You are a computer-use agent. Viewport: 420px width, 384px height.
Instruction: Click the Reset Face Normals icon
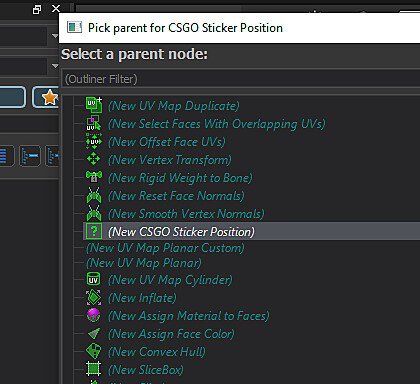(x=94, y=195)
